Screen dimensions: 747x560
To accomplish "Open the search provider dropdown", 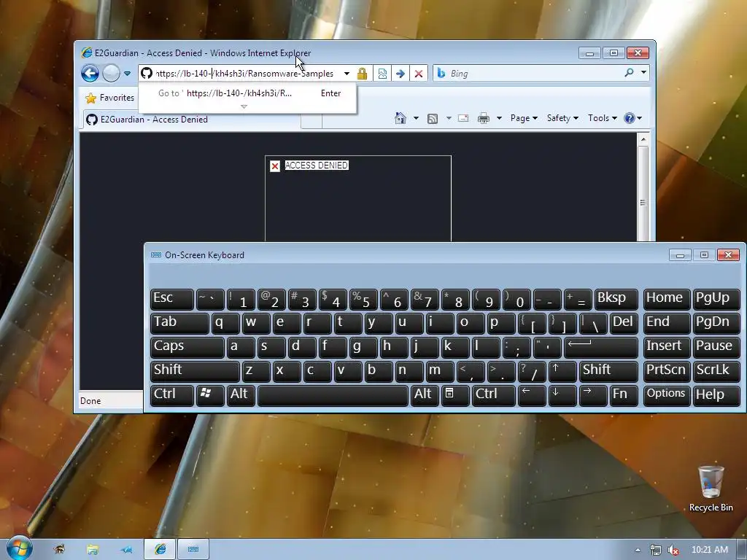I will tap(643, 72).
